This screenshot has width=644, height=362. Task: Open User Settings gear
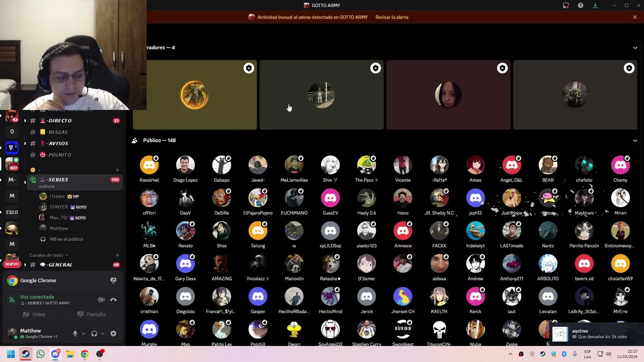pyautogui.click(x=113, y=333)
